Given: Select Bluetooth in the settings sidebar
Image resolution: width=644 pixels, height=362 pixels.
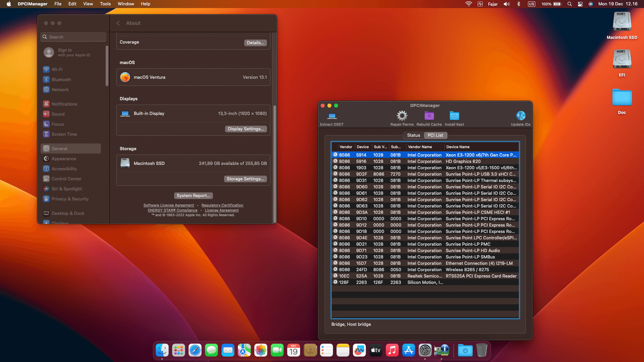Looking at the screenshot, I should point(61,79).
